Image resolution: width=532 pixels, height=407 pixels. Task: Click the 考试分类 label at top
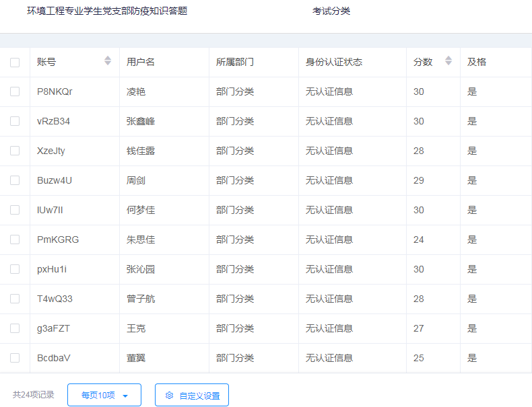331,11
